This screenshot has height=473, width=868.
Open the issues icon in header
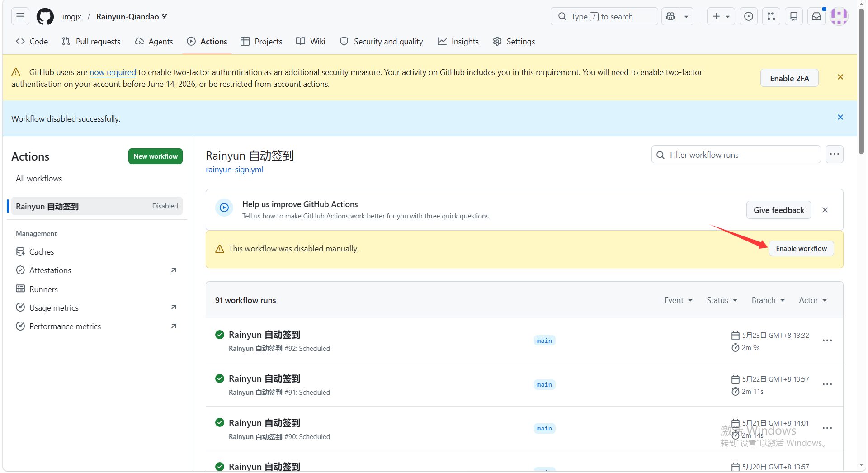tap(749, 17)
